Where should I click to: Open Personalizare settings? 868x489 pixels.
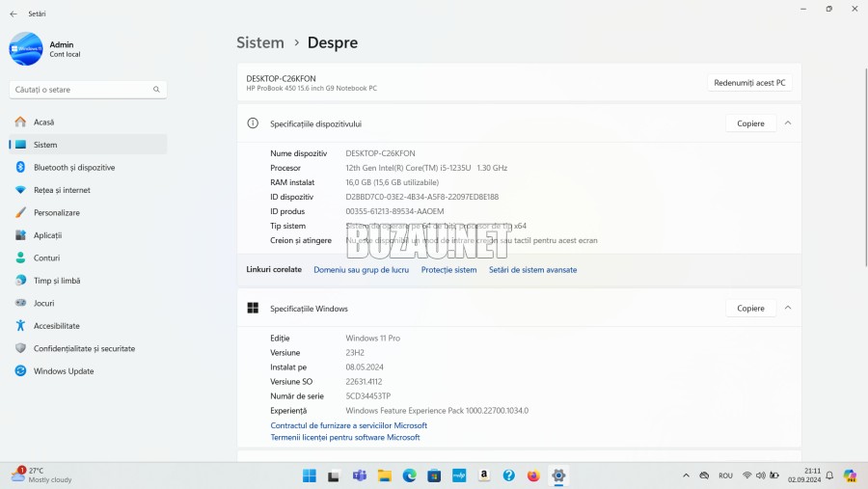click(88, 212)
